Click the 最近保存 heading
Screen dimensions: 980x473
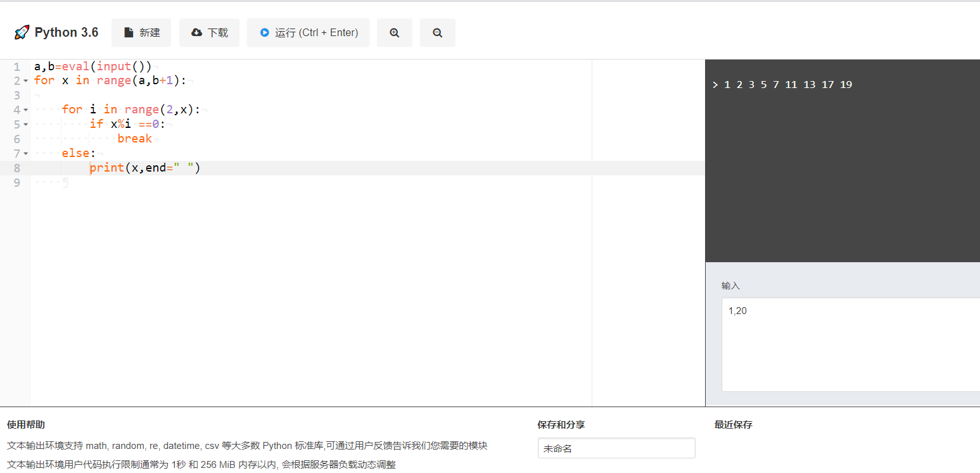pyautogui.click(x=734, y=425)
